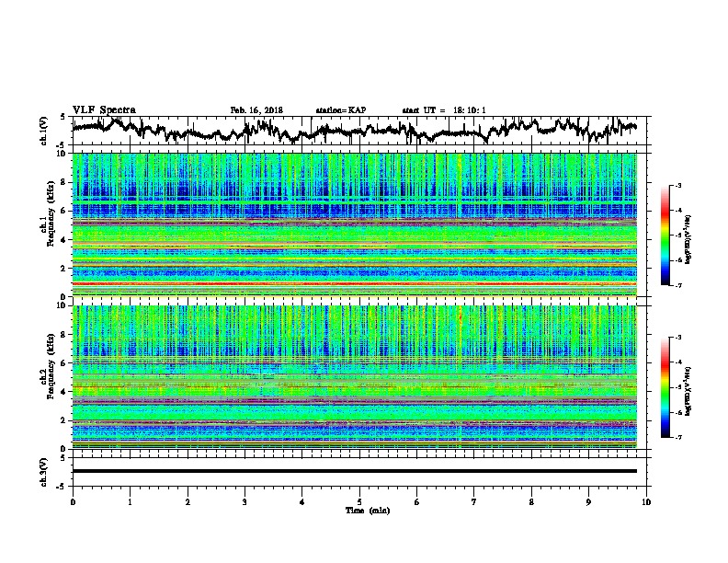
Task: Click inside the ch.2 spectrogram panel
Action: [x=354, y=377]
